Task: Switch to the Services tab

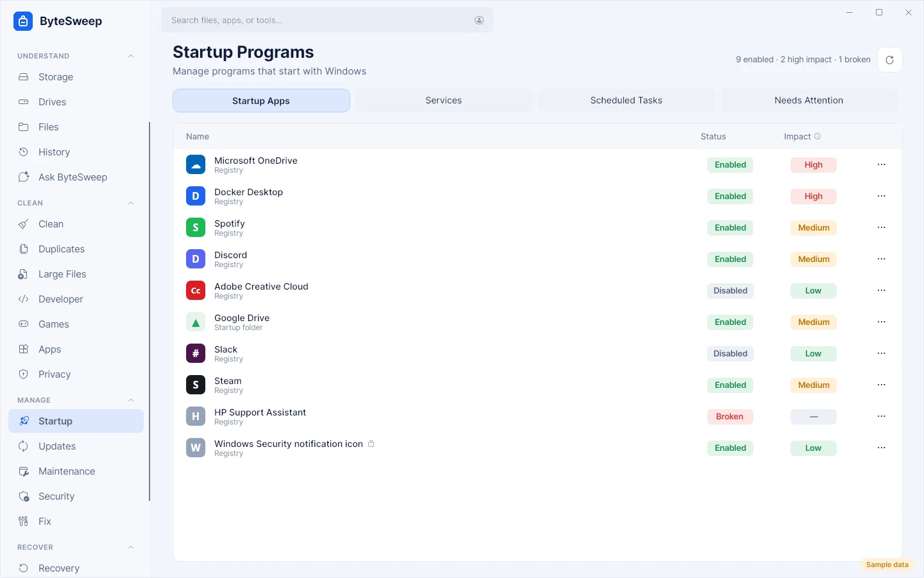Action: point(443,101)
